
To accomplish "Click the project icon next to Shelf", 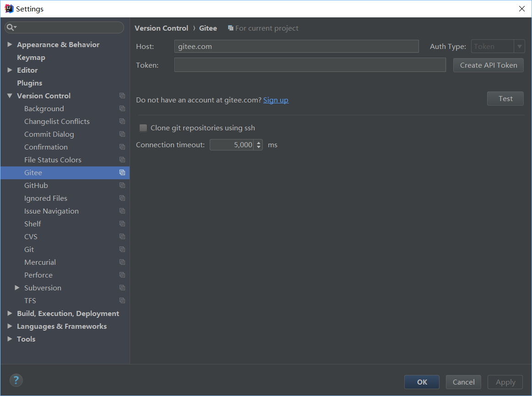I will pos(122,224).
